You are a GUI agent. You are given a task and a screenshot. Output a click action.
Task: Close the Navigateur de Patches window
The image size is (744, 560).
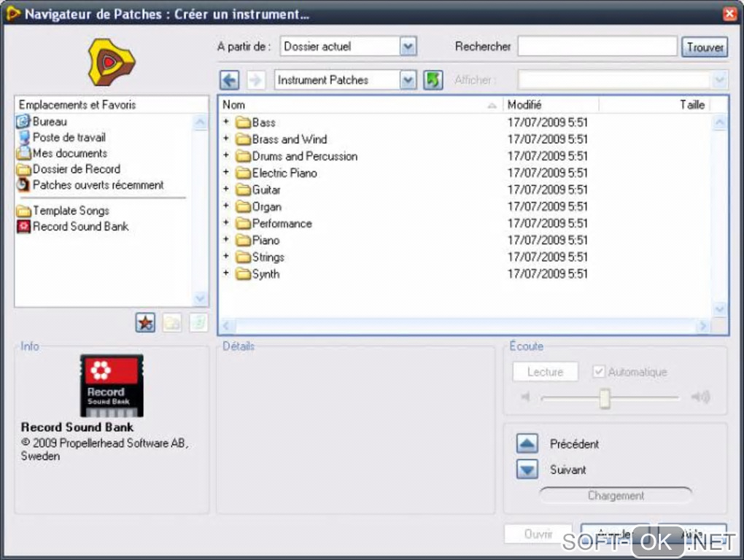pyautogui.click(x=729, y=14)
